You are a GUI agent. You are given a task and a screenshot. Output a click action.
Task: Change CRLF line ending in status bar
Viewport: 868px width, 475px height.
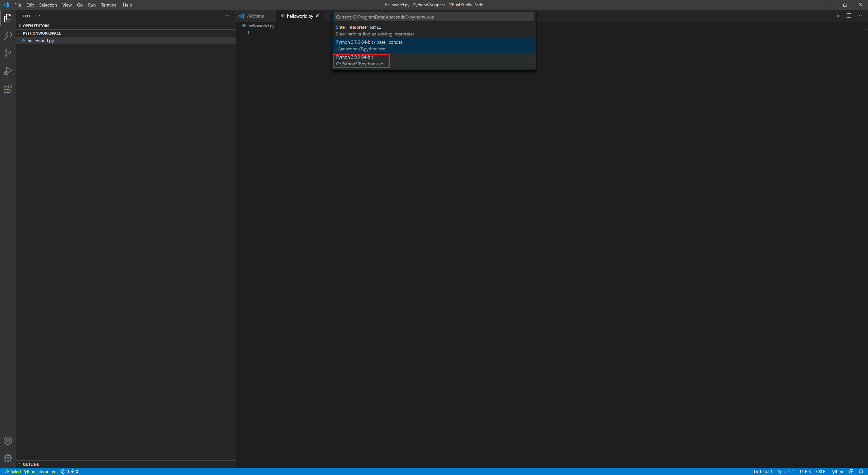[x=820, y=471]
